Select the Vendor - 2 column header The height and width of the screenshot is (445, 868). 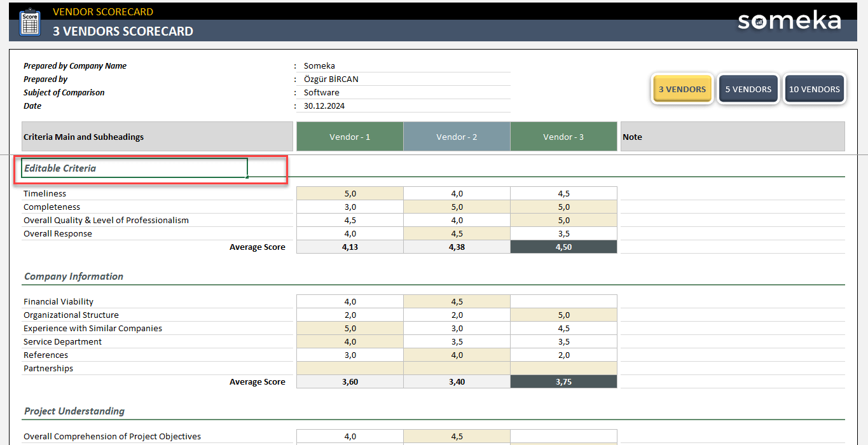pyautogui.click(x=456, y=136)
